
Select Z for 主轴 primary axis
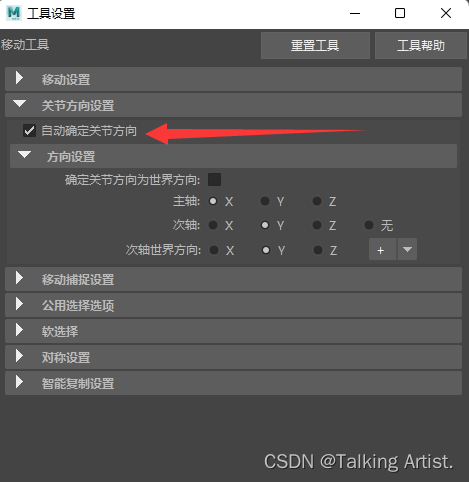click(x=317, y=201)
